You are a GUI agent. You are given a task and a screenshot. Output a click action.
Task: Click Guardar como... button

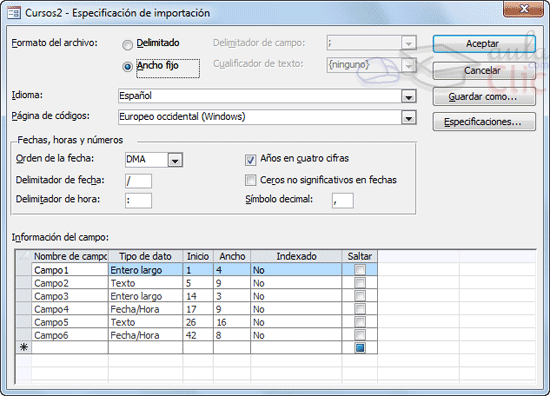[x=484, y=96]
